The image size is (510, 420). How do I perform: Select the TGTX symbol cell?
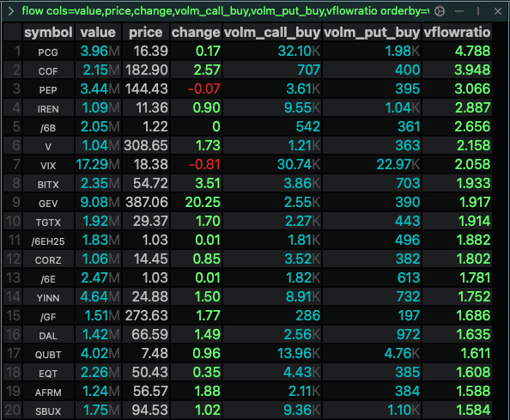click(x=48, y=222)
